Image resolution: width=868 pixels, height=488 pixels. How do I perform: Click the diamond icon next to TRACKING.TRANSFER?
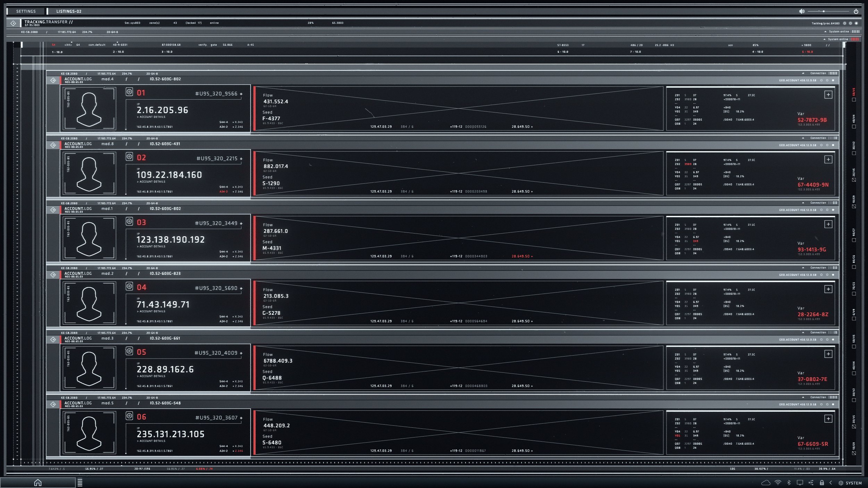(13, 23)
